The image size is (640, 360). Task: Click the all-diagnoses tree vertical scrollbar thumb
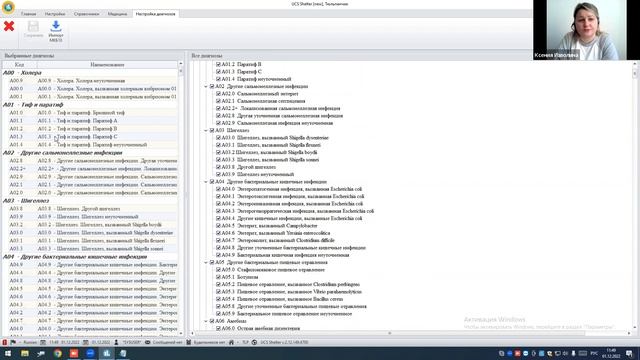(634, 73)
